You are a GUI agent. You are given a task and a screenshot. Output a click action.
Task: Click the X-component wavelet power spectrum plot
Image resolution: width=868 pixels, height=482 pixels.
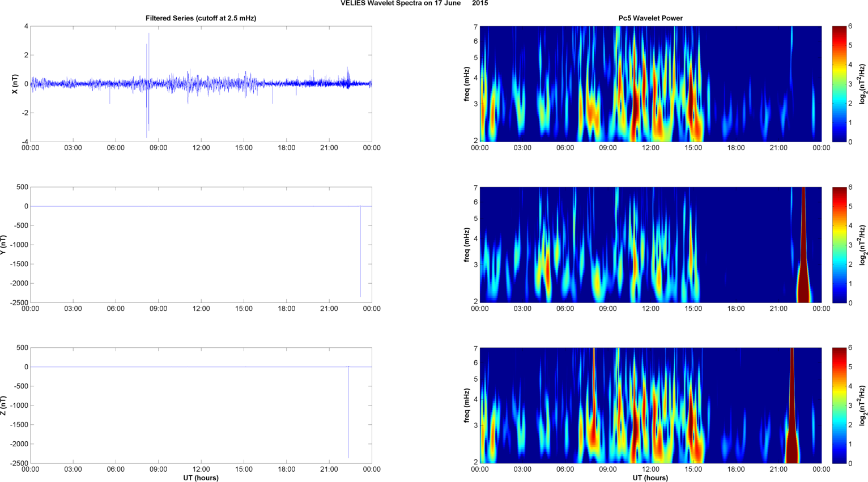pyautogui.click(x=650, y=84)
